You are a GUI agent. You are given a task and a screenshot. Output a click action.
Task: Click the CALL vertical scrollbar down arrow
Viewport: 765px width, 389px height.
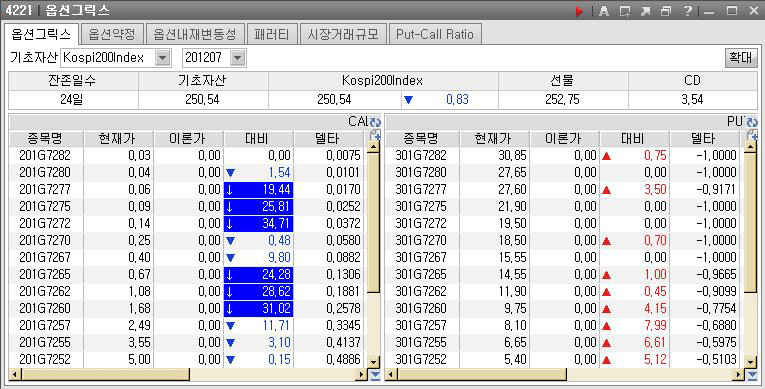tap(373, 362)
